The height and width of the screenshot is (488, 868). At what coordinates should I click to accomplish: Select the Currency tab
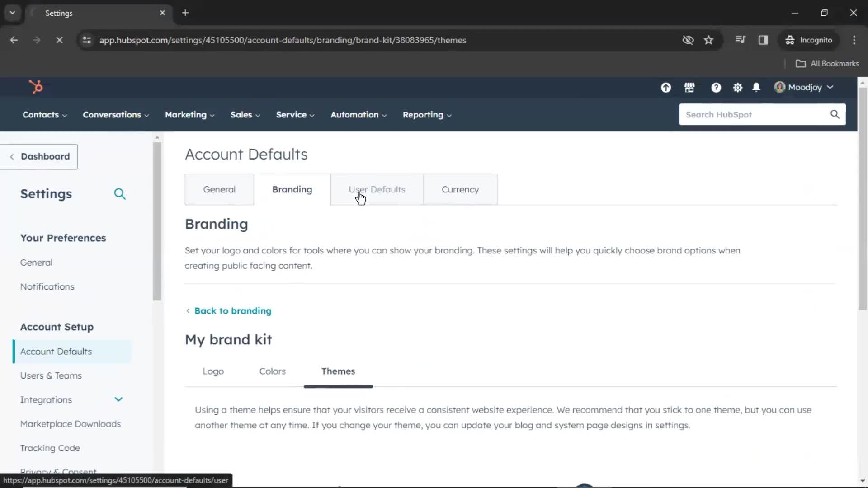(460, 189)
